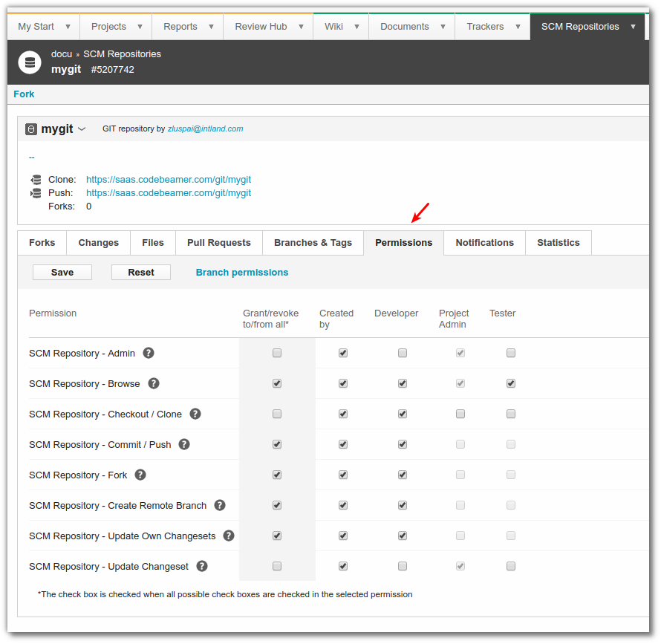This screenshot has height=644, width=661.
Task: Click the repository database icon in header
Action: pyautogui.click(x=30, y=62)
